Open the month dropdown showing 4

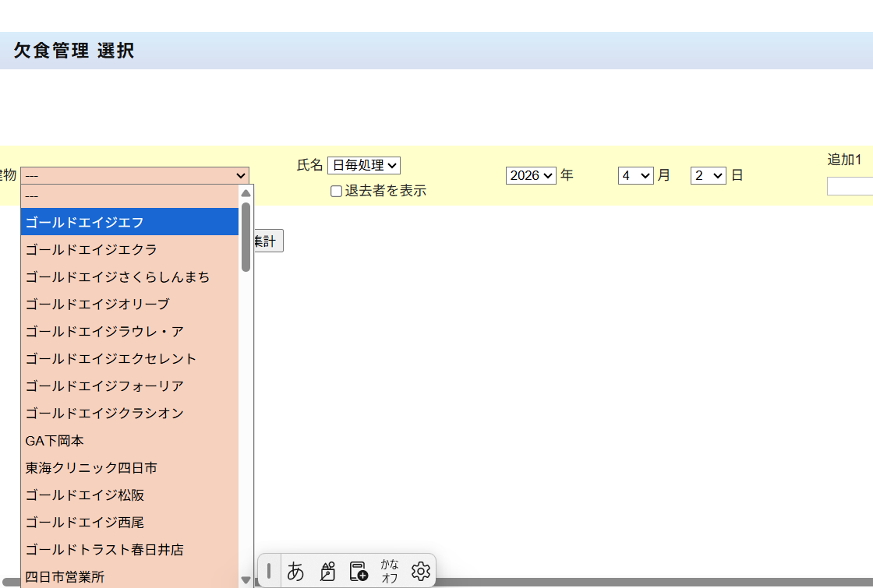coord(635,175)
